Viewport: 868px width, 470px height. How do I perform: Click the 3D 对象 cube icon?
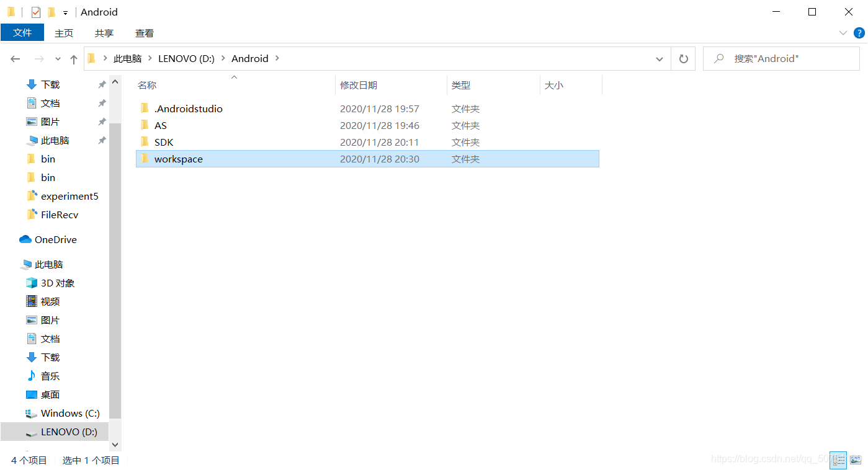point(32,283)
